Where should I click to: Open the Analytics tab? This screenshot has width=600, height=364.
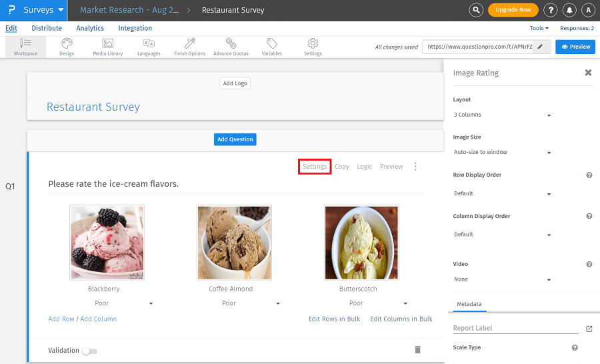click(90, 28)
